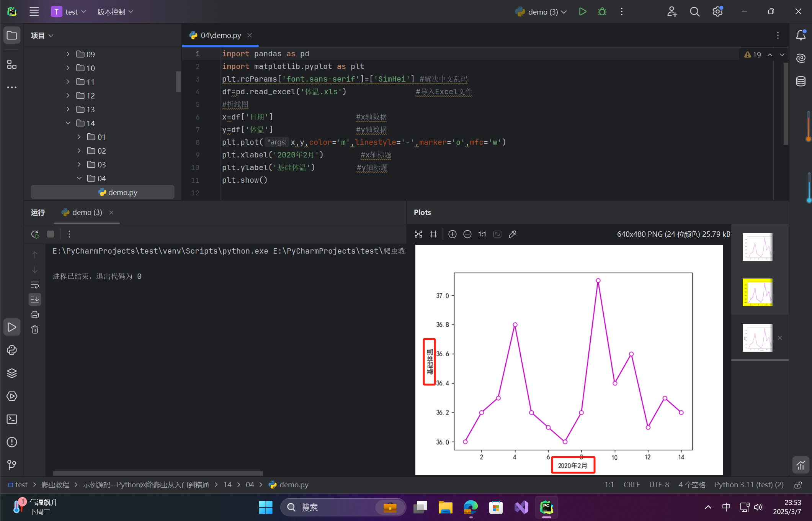Expand the 09 folder node
Image resolution: width=812 pixels, height=521 pixels.
click(x=68, y=54)
